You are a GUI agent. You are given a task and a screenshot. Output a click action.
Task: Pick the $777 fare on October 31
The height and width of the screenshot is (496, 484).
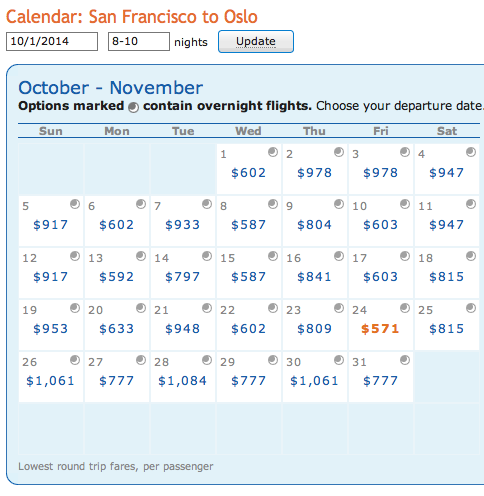(x=380, y=381)
